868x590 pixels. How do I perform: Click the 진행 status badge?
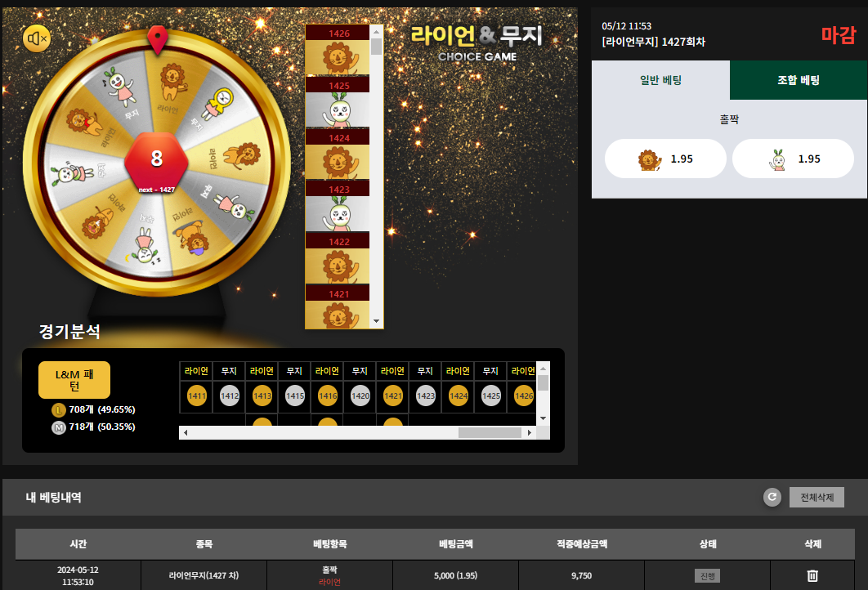(708, 575)
